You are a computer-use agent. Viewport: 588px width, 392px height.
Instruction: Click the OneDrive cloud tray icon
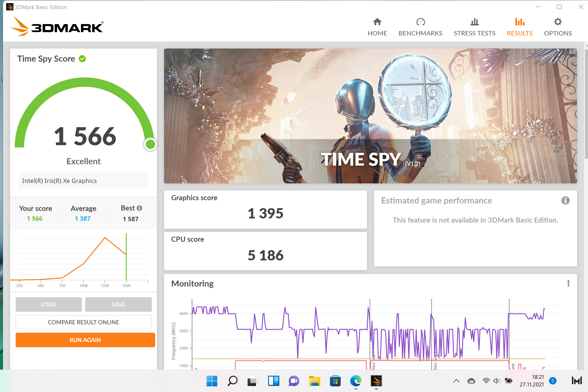coord(471,381)
